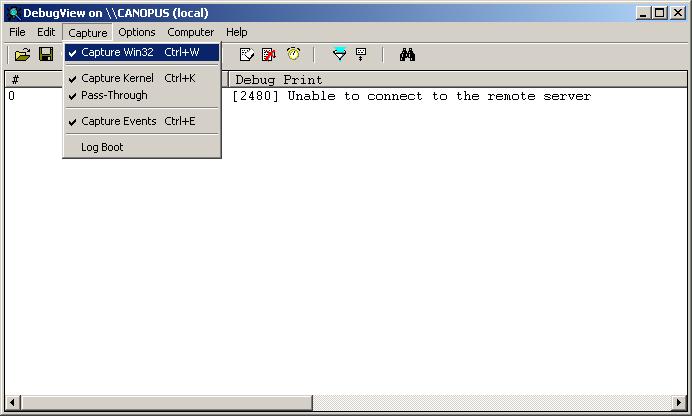Open the Computer menu
692x416 pixels.
(x=190, y=32)
